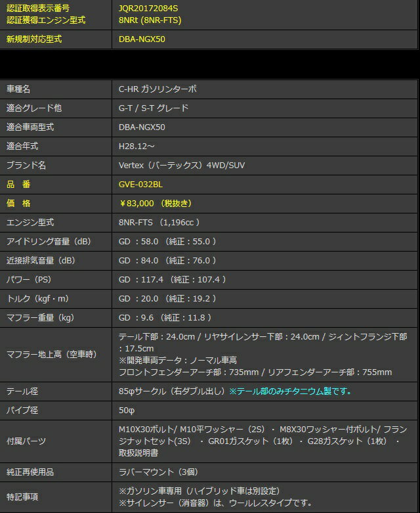Click the 特記事項 label
The height and width of the screenshot is (513, 420).
(22, 497)
